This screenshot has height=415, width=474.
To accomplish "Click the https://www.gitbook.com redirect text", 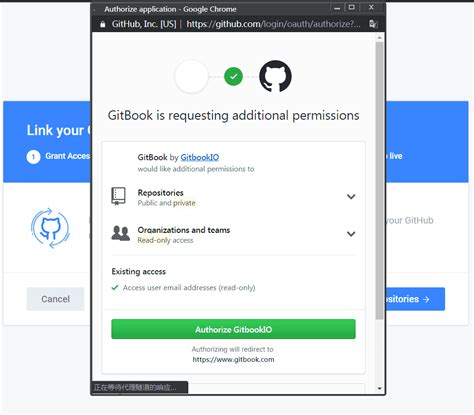I will coord(233,360).
